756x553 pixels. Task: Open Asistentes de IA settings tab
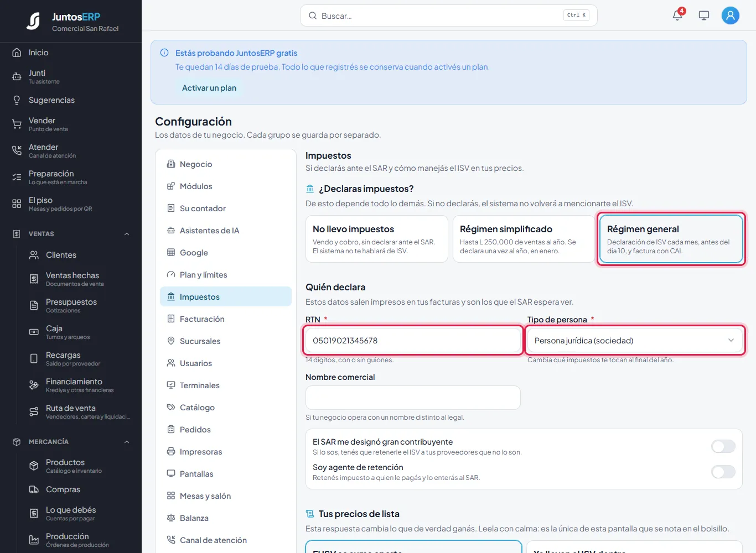(226, 231)
